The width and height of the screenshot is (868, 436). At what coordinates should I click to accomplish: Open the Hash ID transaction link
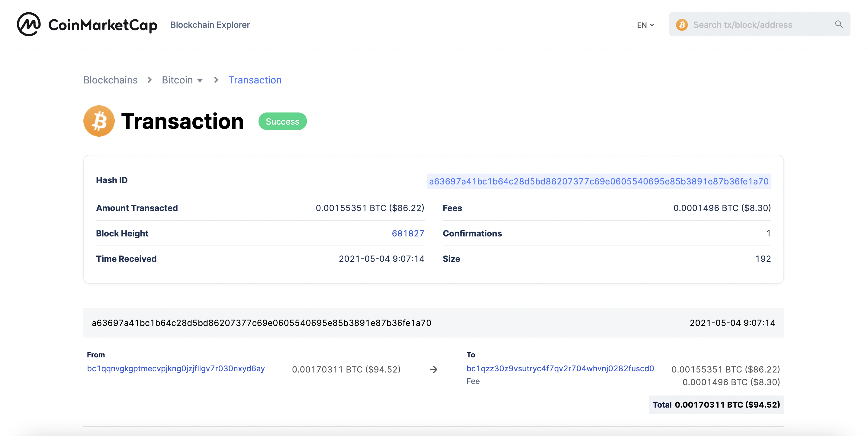click(x=599, y=181)
